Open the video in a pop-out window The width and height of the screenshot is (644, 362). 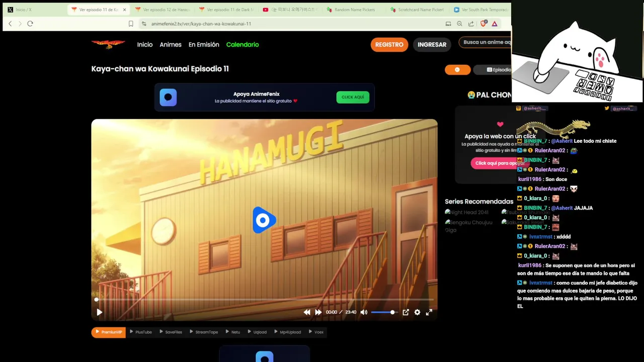(406, 312)
